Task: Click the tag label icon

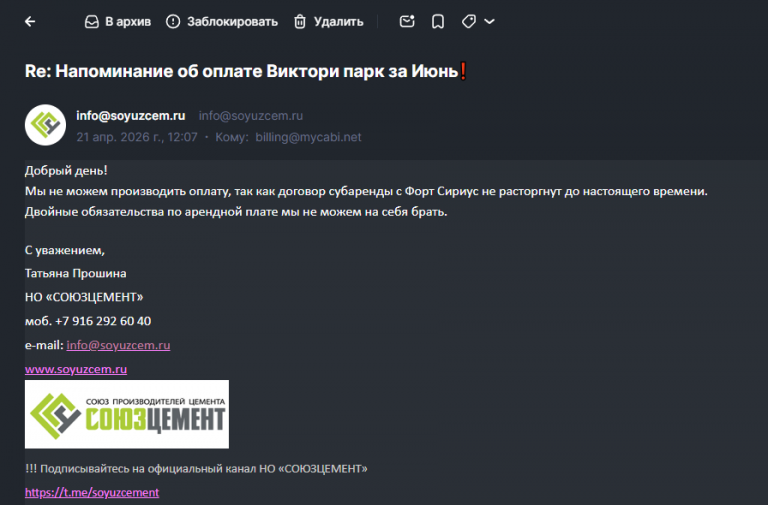Action: (x=469, y=22)
